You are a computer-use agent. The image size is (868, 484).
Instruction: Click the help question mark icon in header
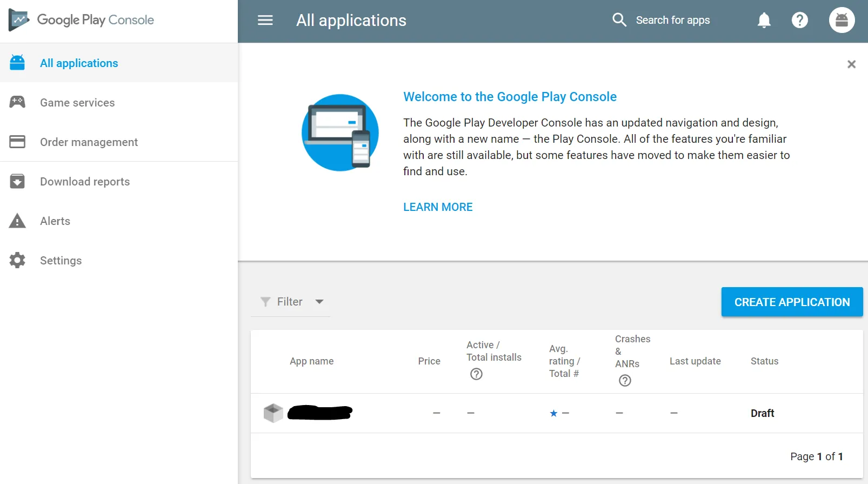click(x=799, y=21)
